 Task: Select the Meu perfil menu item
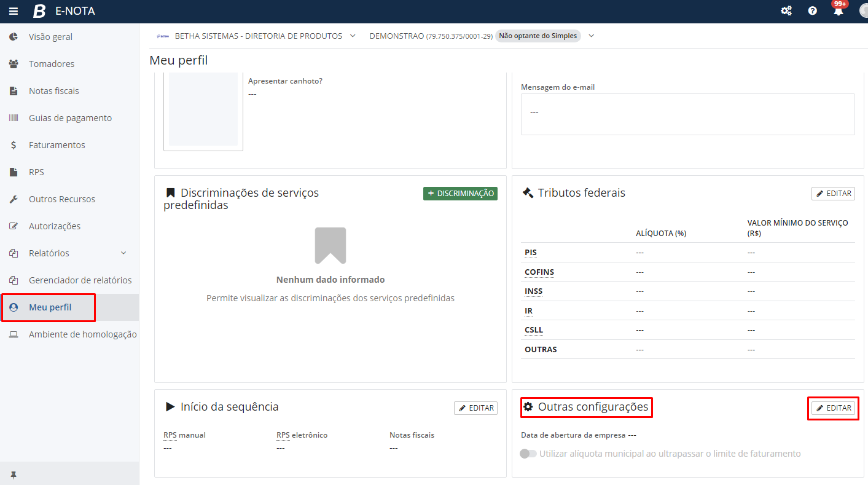click(69, 307)
